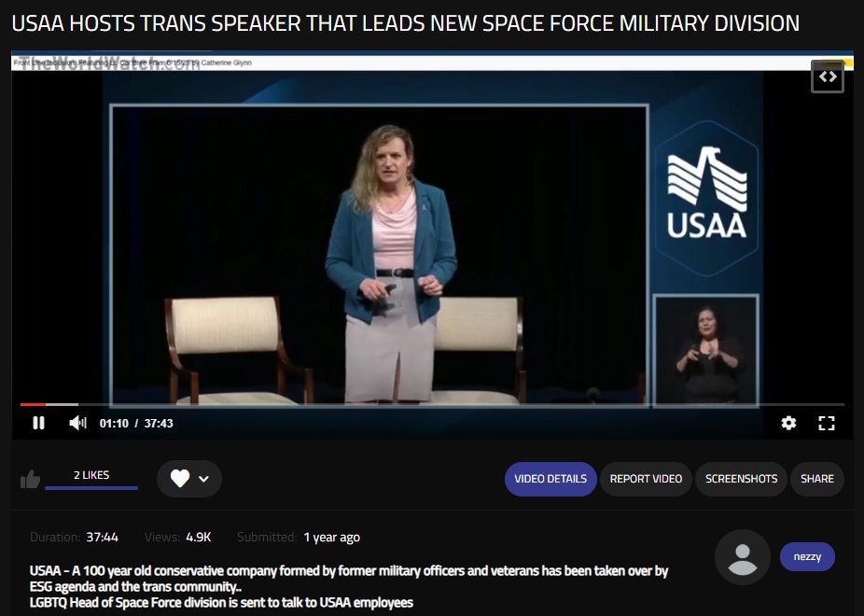Add video to favorites with heart icon

point(180,478)
